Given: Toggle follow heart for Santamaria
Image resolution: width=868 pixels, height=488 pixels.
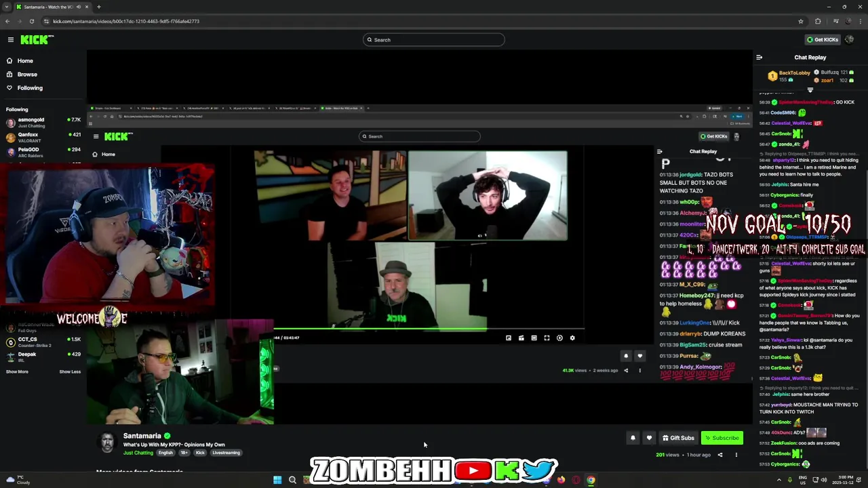Looking at the screenshot, I should click(x=649, y=438).
